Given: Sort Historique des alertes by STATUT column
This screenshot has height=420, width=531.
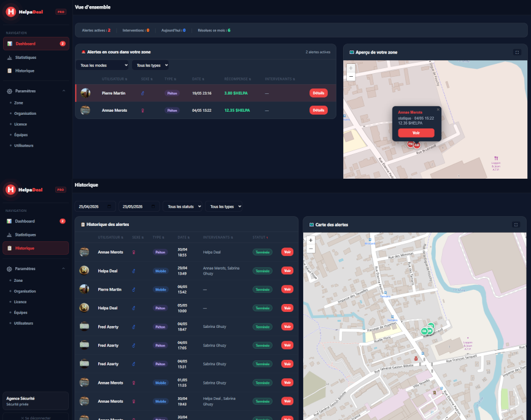Looking at the screenshot, I should point(260,238).
